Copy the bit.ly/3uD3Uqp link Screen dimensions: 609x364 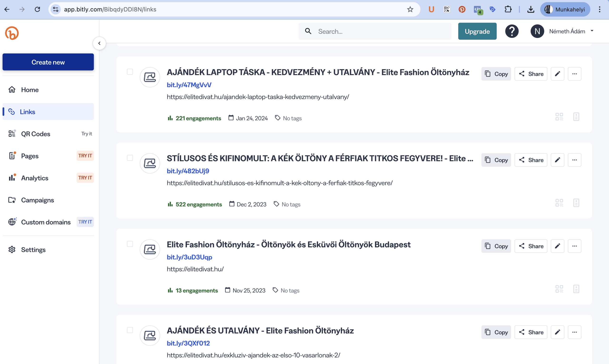pyautogui.click(x=496, y=246)
